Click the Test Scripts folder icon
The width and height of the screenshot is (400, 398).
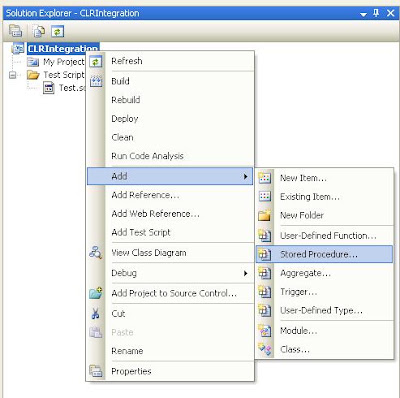[33, 75]
